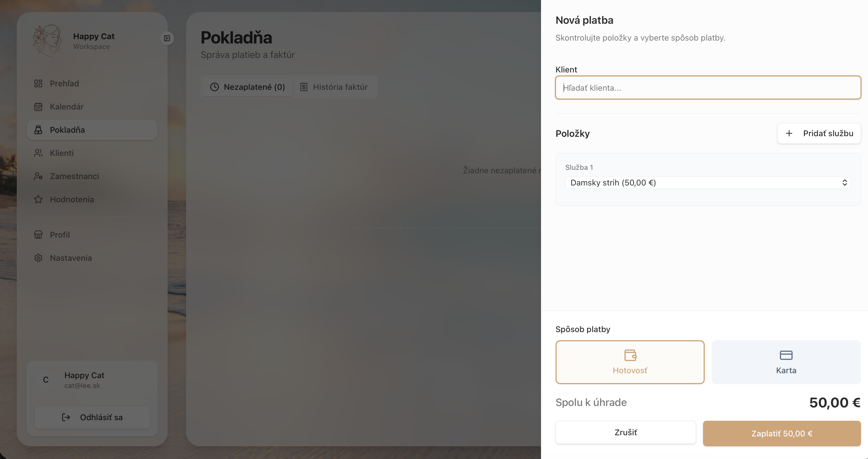The height and width of the screenshot is (459, 868).
Task: Open Pokladňa in the sidebar menu
Action: coord(92,130)
